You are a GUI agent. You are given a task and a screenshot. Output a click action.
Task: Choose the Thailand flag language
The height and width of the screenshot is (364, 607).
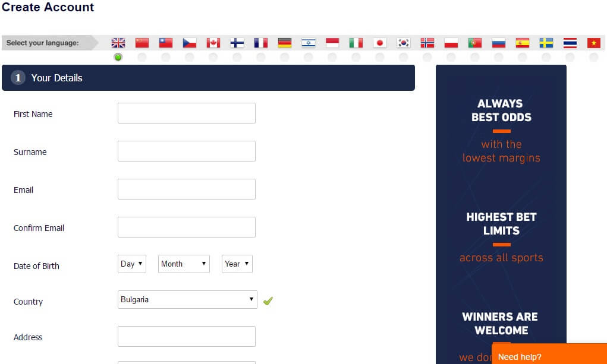(x=570, y=43)
